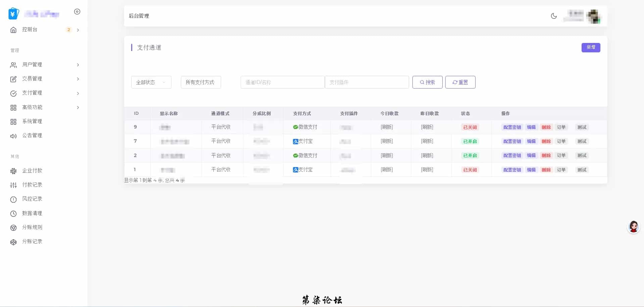The height and width of the screenshot is (307, 644).
Task: Click the 搜索 search button
Action: pos(427,82)
